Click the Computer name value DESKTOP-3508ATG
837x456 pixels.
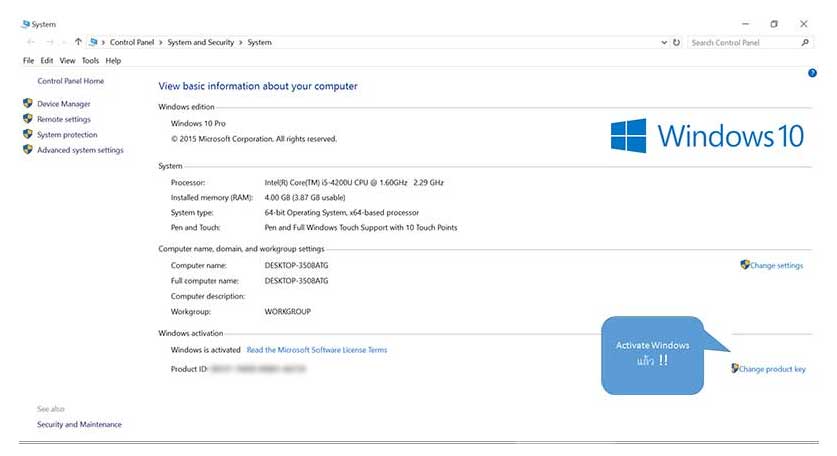pyautogui.click(x=296, y=265)
